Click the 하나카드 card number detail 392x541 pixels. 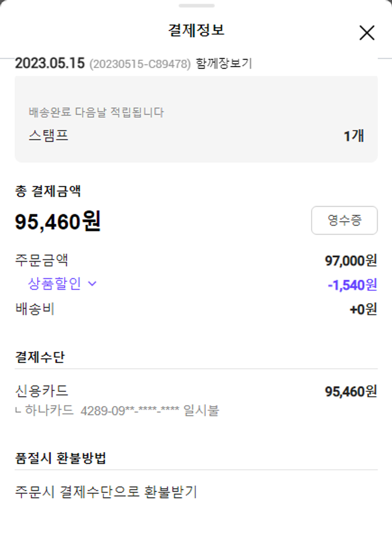pyautogui.click(x=123, y=411)
